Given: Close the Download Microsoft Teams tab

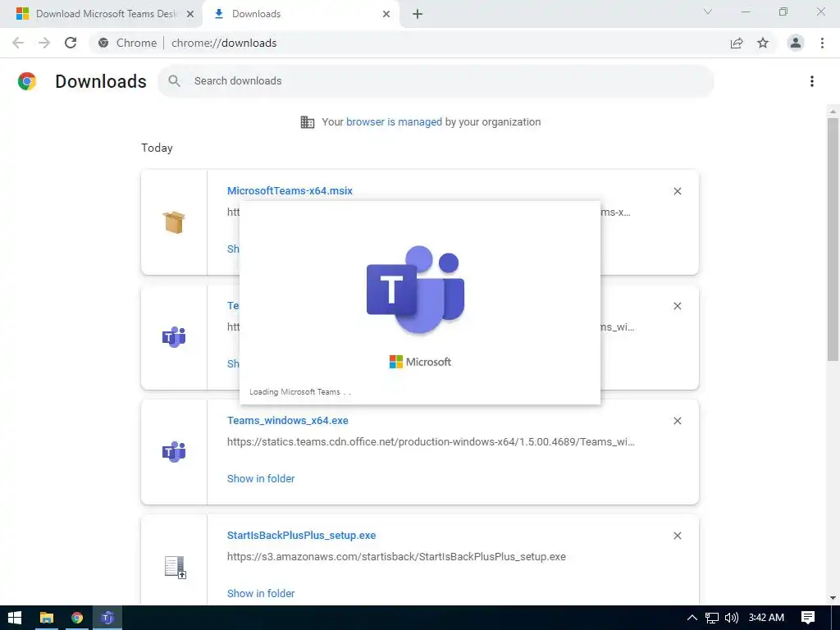Looking at the screenshot, I should [190, 14].
